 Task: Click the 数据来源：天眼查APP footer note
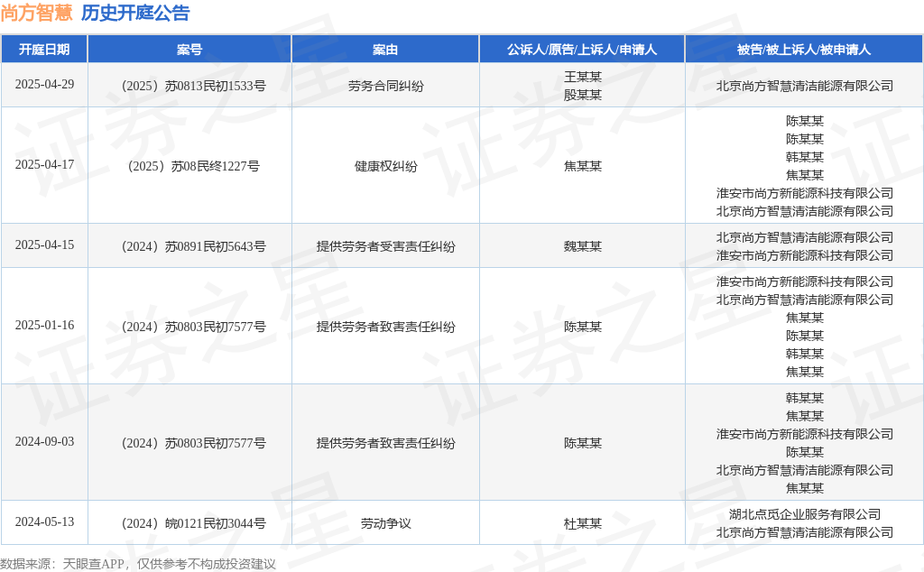pyautogui.click(x=138, y=564)
